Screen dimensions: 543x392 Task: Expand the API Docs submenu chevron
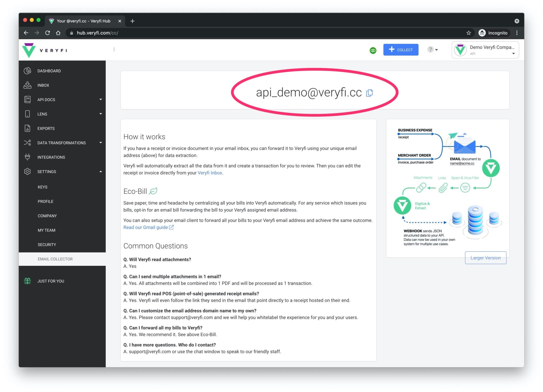click(101, 99)
